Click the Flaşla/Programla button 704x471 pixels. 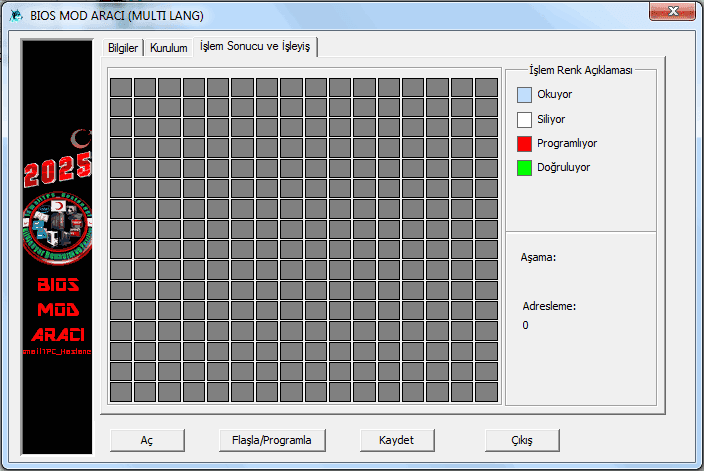pos(266,440)
